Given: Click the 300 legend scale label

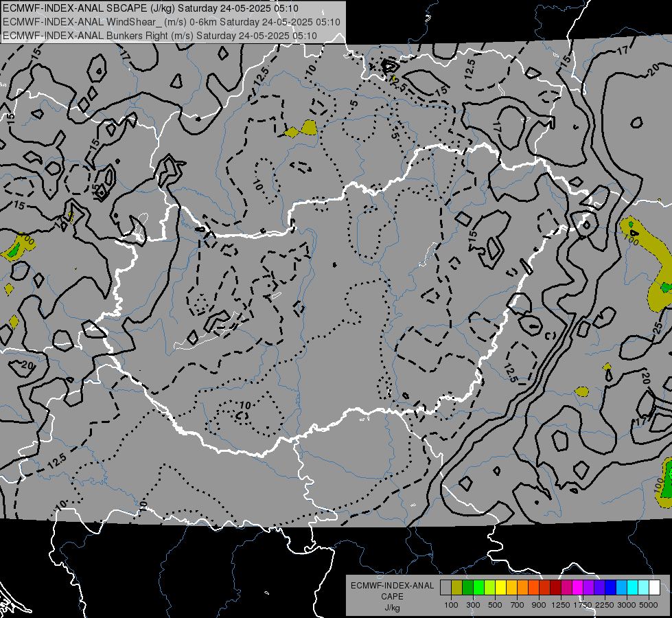Looking at the screenshot, I should point(473,605).
